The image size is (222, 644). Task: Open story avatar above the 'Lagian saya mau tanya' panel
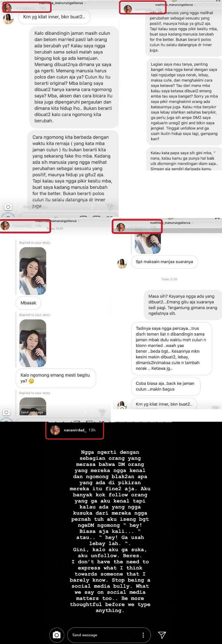click(x=127, y=9)
